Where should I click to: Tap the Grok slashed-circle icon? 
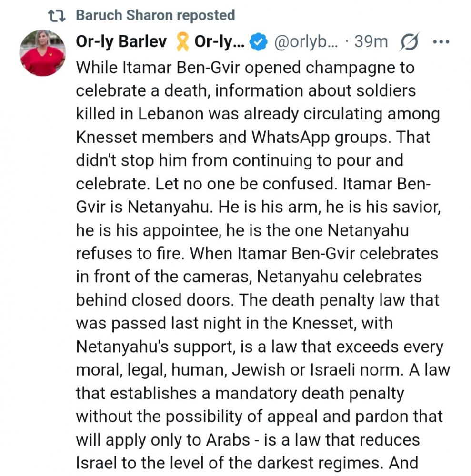pyautogui.click(x=409, y=43)
